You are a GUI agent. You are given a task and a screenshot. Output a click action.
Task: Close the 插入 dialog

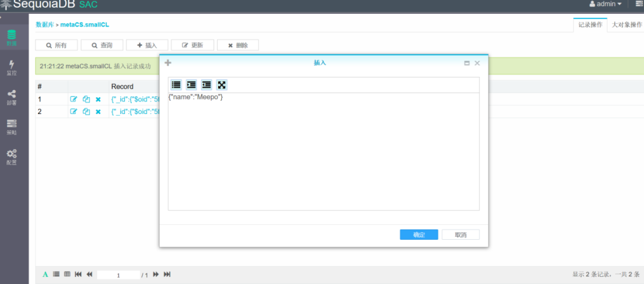[477, 63]
